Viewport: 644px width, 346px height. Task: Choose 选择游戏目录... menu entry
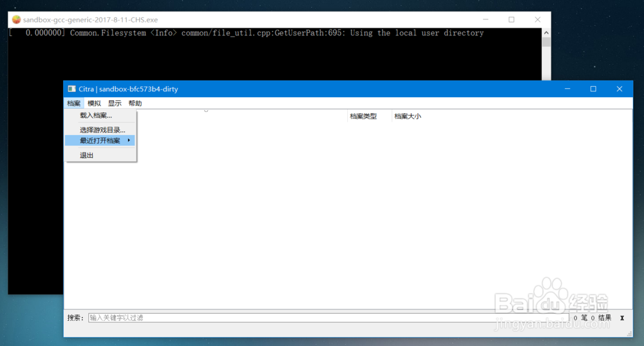click(x=100, y=130)
